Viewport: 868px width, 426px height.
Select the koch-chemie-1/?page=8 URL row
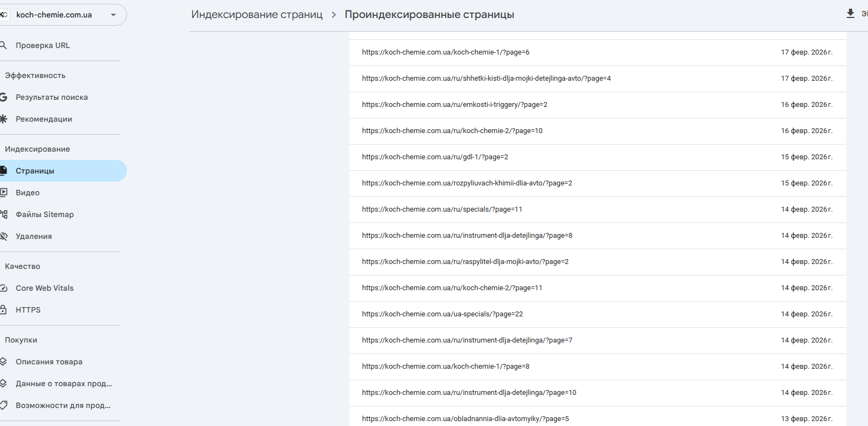pyautogui.click(x=597, y=367)
